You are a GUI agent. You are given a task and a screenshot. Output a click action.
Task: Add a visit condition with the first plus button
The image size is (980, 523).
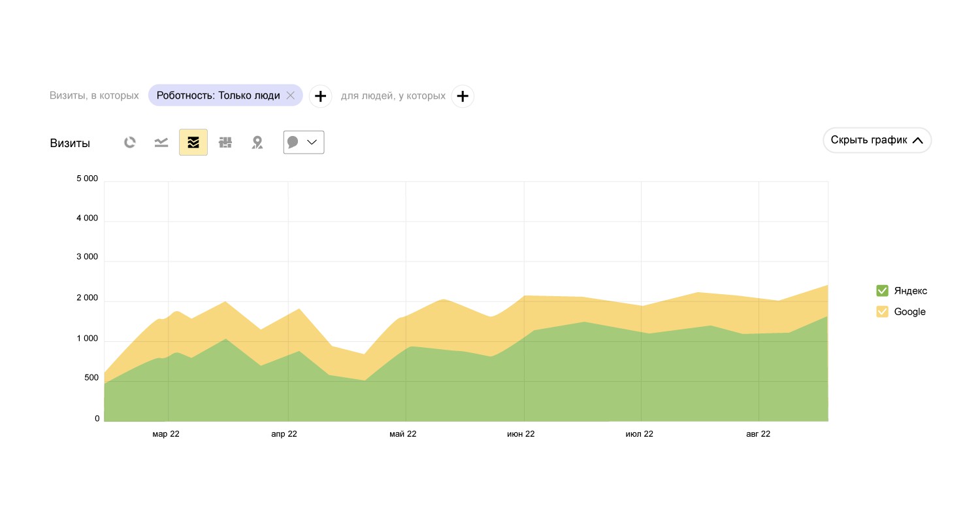click(x=320, y=96)
